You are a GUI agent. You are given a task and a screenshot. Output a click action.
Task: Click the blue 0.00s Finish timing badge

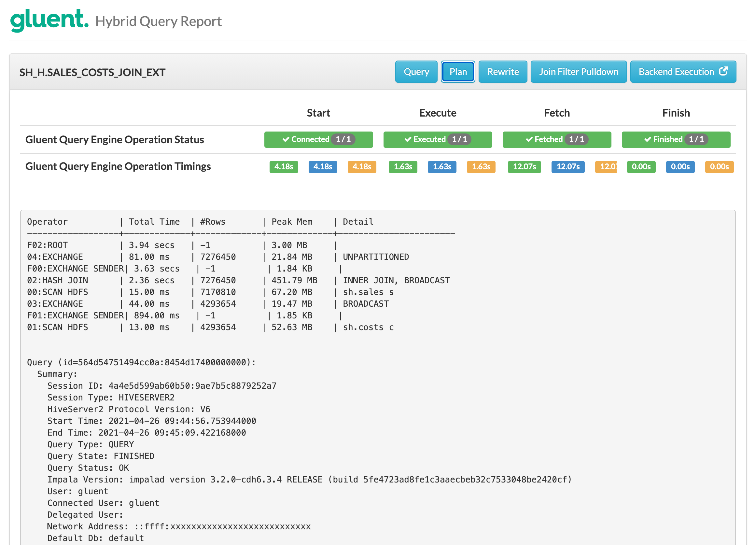pos(680,167)
